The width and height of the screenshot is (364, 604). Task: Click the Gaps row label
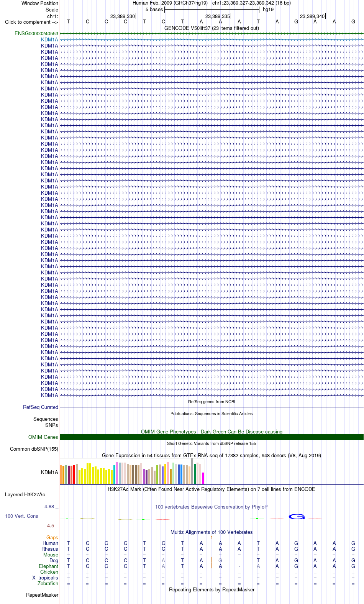[52, 537]
